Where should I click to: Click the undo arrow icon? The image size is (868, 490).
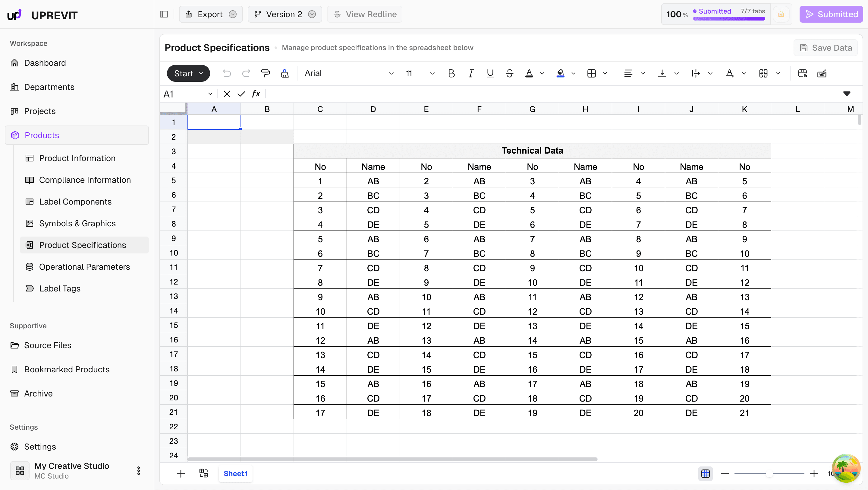[x=227, y=73]
